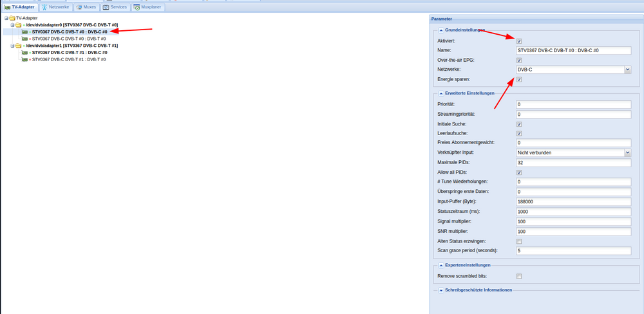Click the Muxes tab icon
The width and height of the screenshot is (644, 314).
[79, 7]
